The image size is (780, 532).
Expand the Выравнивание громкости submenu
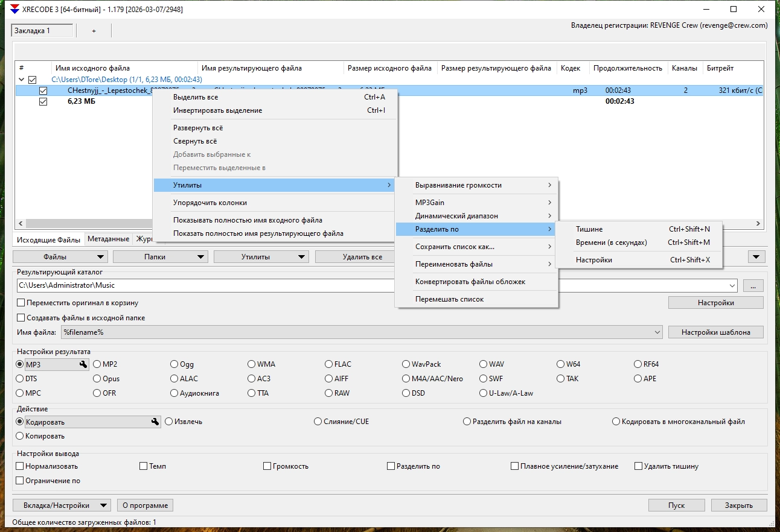(477, 185)
